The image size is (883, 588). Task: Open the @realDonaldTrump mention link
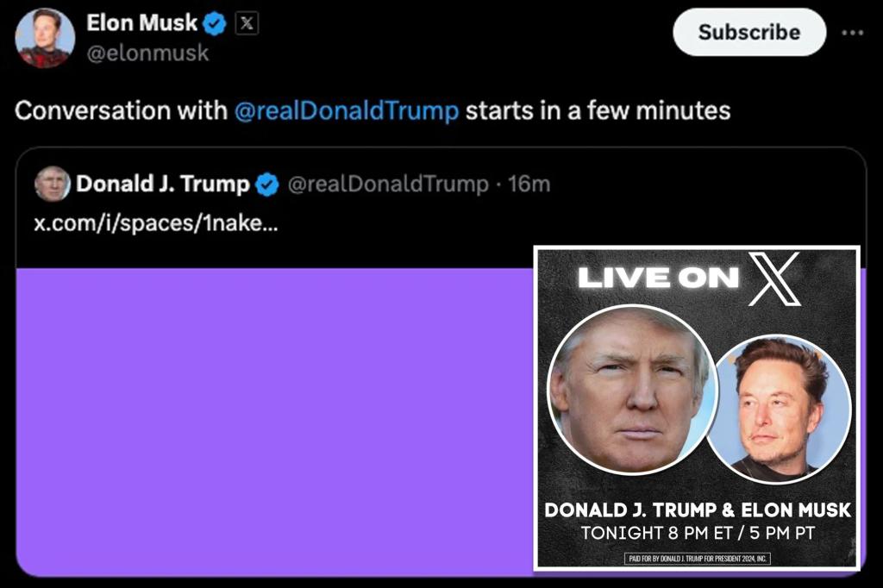point(348,110)
